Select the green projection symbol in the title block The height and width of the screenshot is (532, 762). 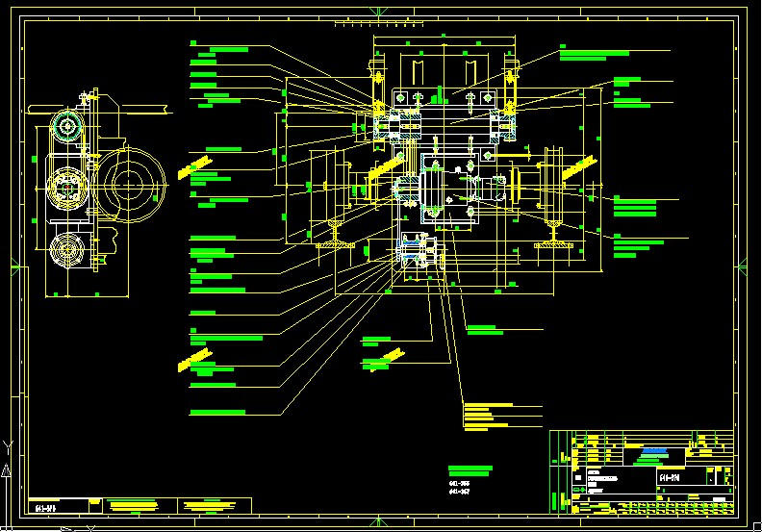pyautogui.click(x=579, y=490)
